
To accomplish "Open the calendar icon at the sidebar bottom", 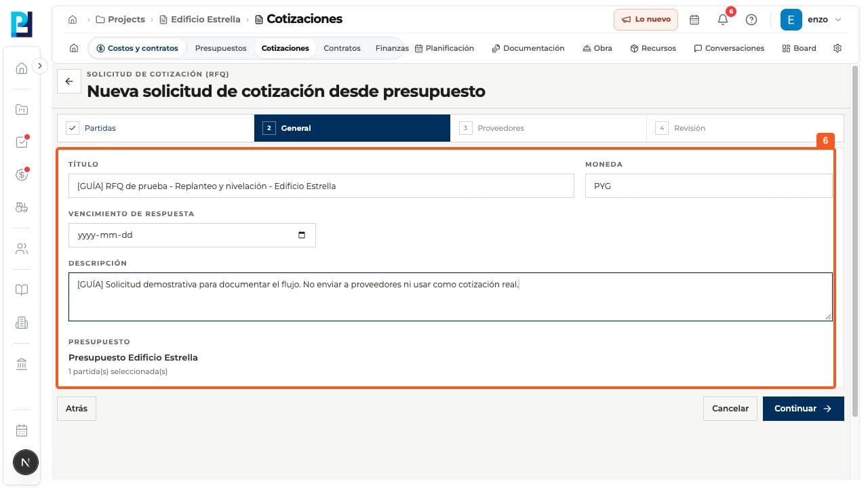I will pyautogui.click(x=22, y=430).
